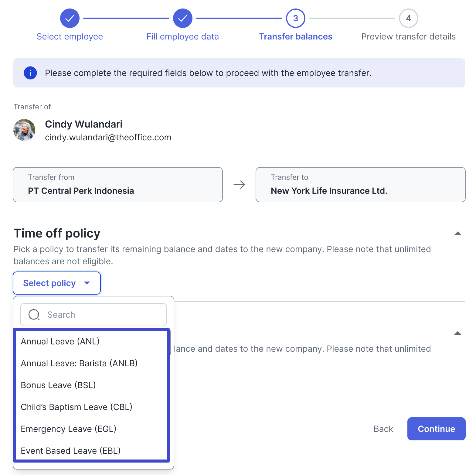This screenshot has height=475, width=476.
Task: Click the Fill employee data step checkmark
Action: coord(183,18)
